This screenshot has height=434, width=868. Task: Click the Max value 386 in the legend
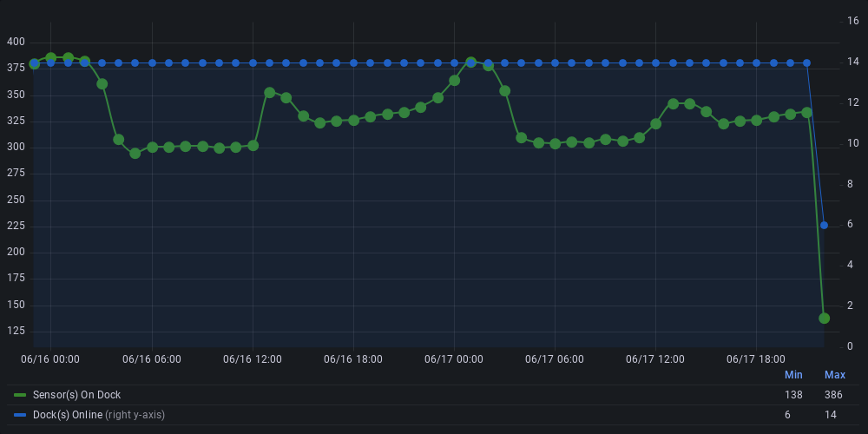click(x=834, y=395)
